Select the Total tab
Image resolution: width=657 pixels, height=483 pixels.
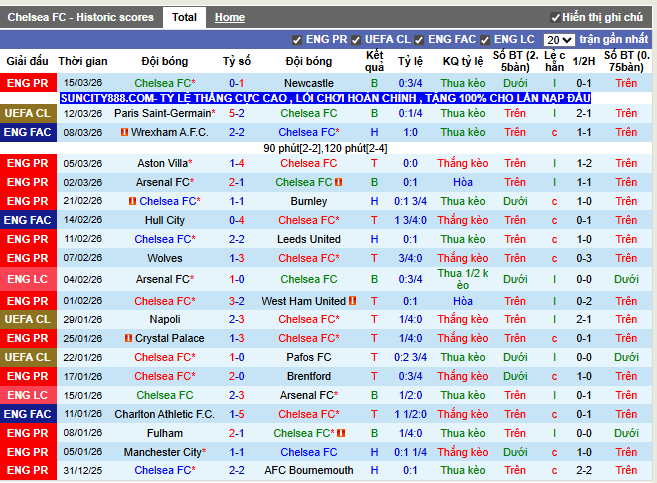184,17
